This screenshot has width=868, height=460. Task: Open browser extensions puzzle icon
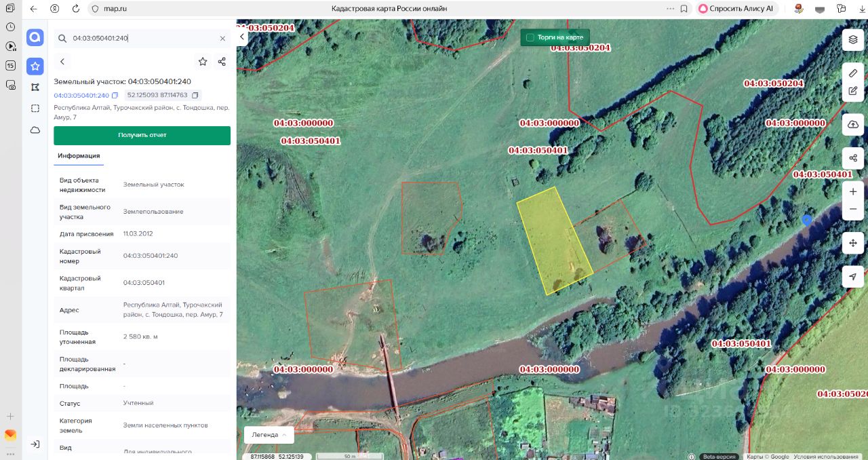pos(842,9)
